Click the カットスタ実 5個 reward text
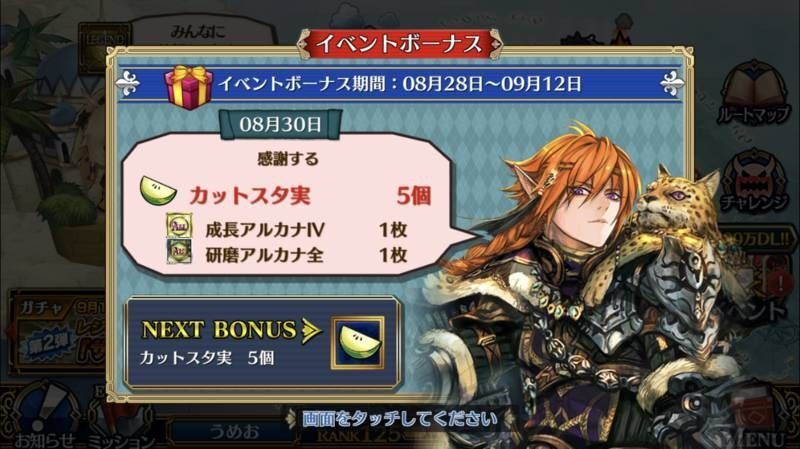This screenshot has width=800, height=449. [x=311, y=195]
